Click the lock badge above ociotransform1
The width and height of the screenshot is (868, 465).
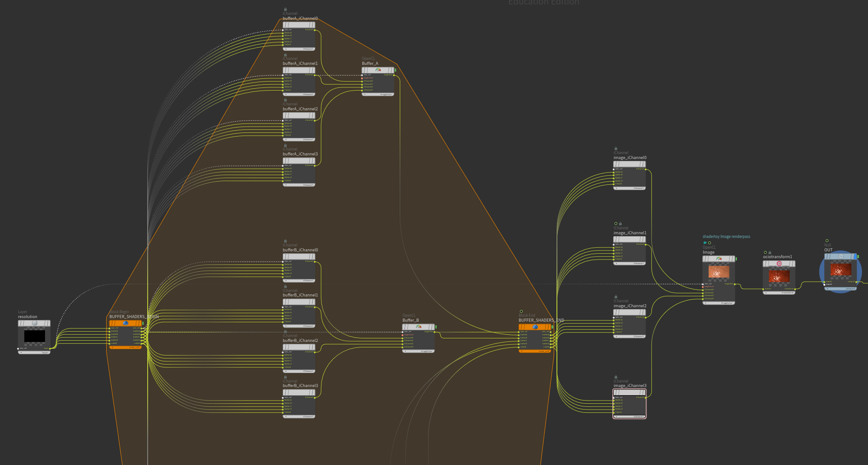[770, 252]
